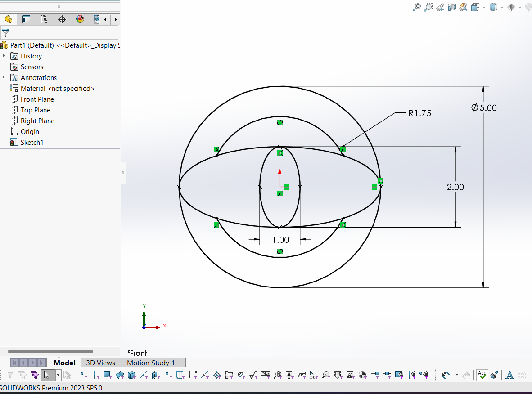Screen dimensions: 532x394
Task: Select the Front Plane
Action: 32,99
